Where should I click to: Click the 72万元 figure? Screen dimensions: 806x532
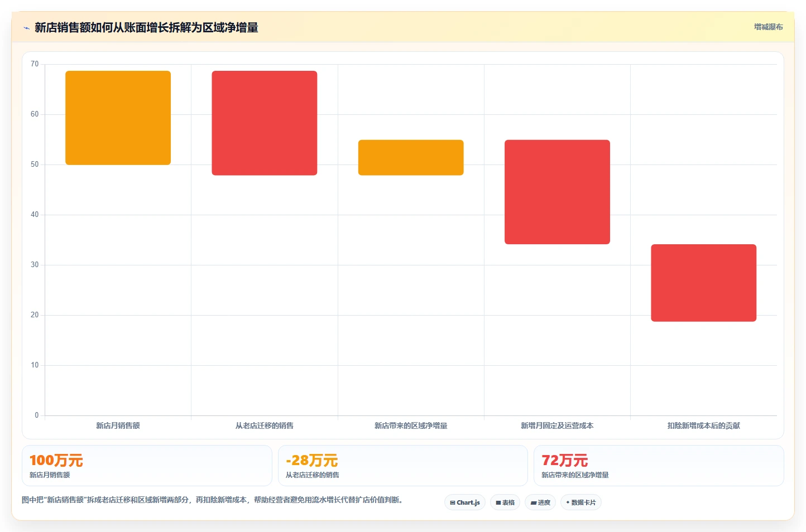tap(564, 461)
